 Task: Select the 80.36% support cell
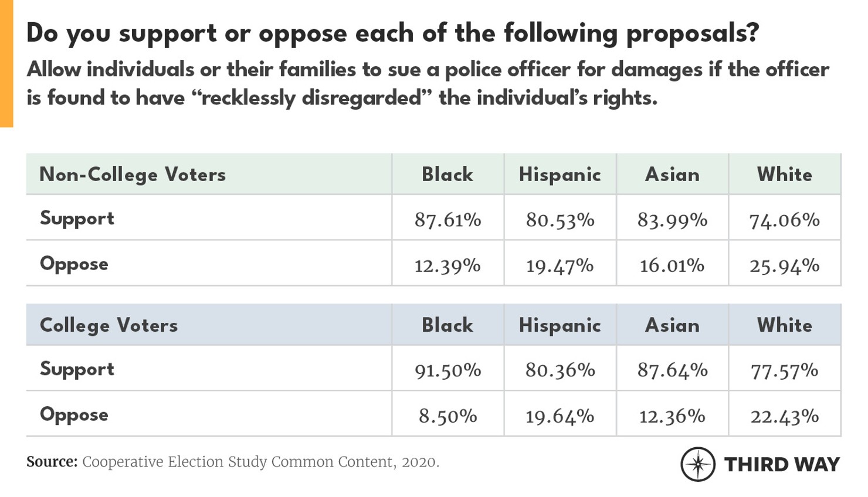(560, 370)
